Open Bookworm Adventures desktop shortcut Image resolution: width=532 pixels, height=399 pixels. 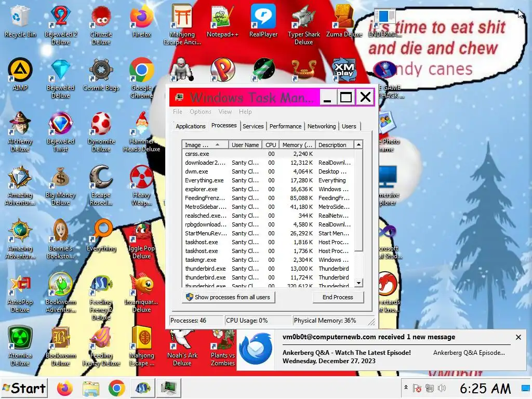tap(60, 293)
